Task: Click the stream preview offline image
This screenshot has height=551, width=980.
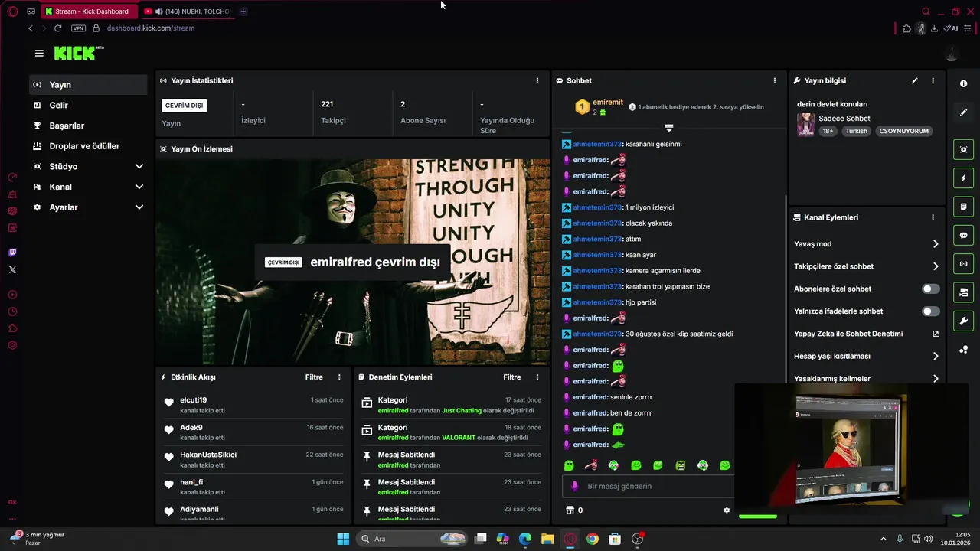Action: [352, 262]
